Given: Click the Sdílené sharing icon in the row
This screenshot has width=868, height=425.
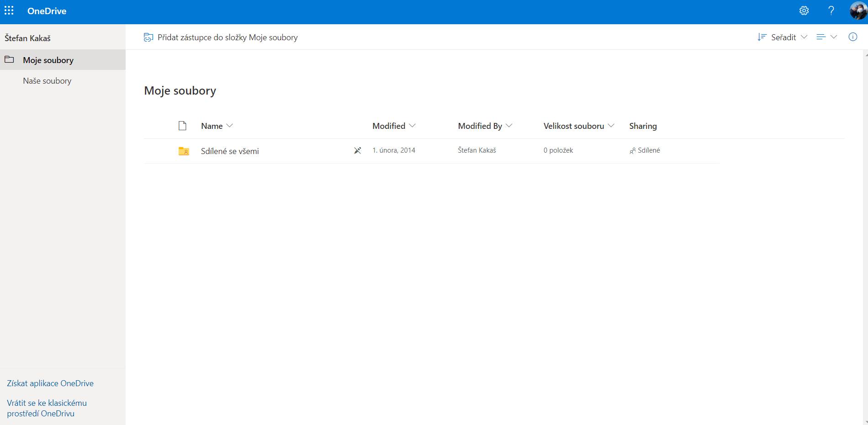Looking at the screenshot, I should pos(633,150).
